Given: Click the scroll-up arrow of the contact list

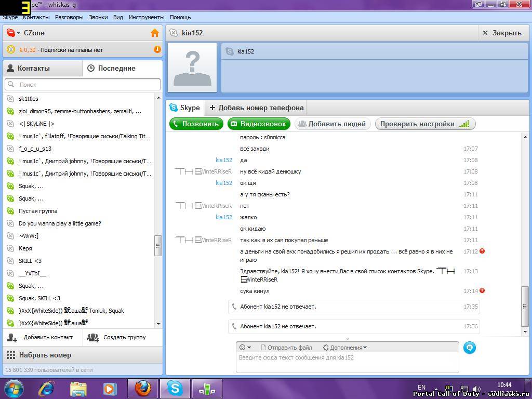Looking at the screenshot, I should (x=158, y=98).
